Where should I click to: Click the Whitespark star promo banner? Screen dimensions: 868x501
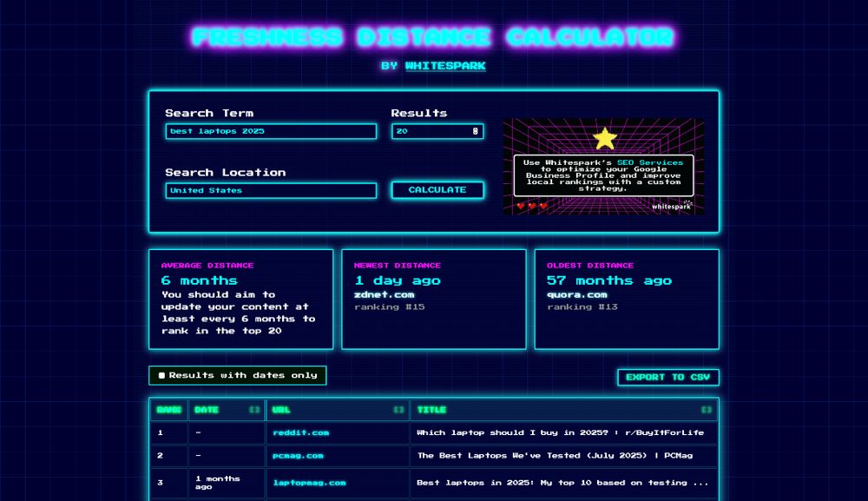(x=603, y=167)
